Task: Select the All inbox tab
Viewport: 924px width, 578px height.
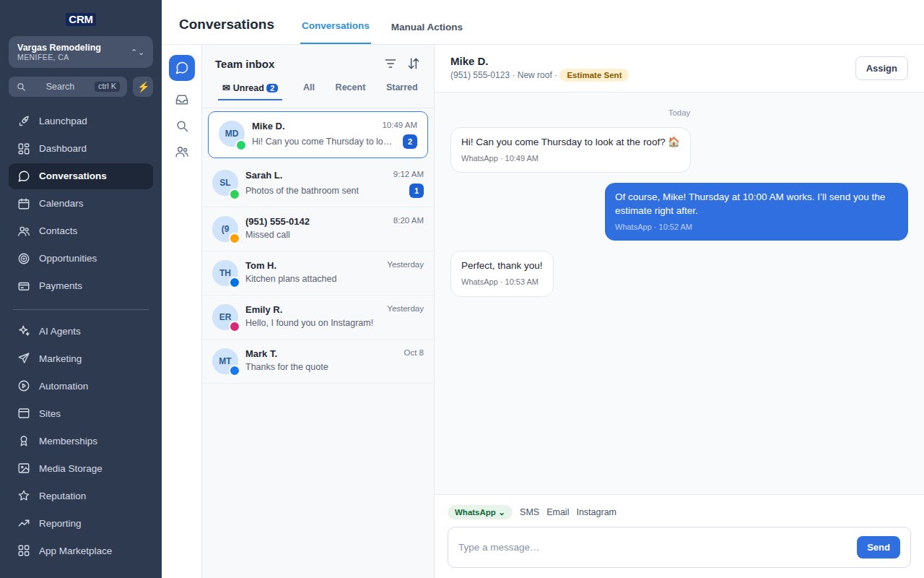Action: point(309,87)
